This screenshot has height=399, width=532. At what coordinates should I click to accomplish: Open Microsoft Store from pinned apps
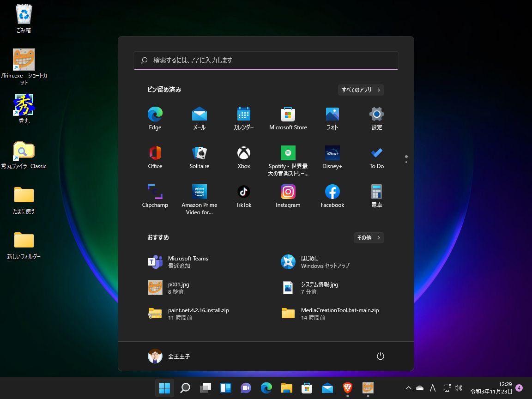[x=288, y=118]
